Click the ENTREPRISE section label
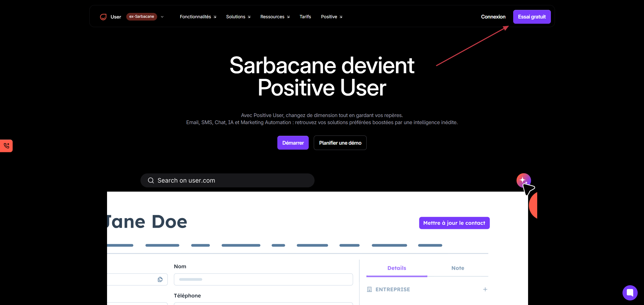 click(x=393, y=289)
